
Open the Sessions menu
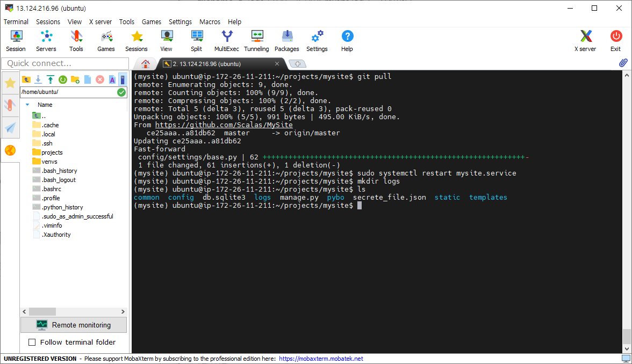coord(48,21)
